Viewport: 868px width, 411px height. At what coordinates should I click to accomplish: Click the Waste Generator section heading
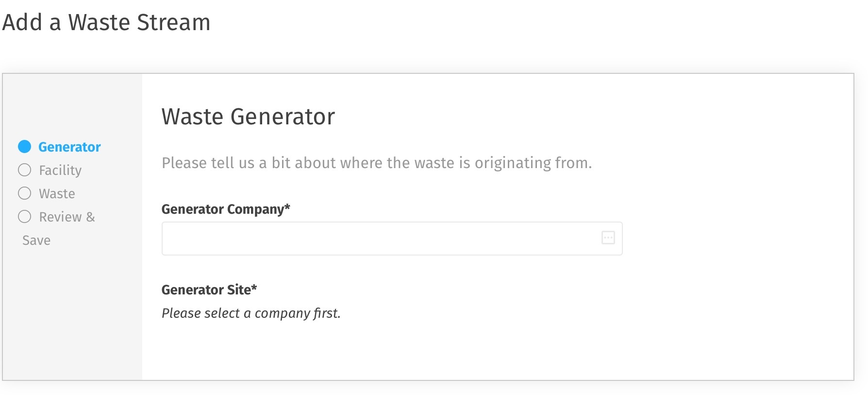pyautogui.click(x=248, y=117)
